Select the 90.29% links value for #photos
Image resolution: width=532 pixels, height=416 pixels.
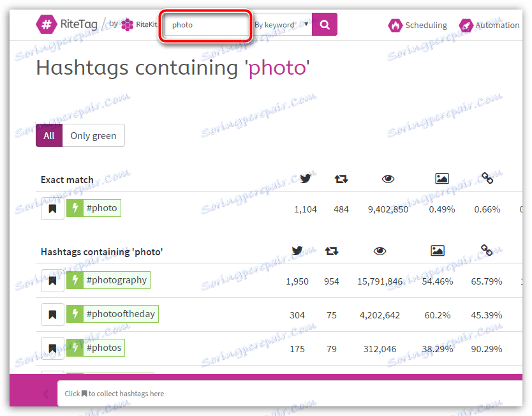point(487,349)
